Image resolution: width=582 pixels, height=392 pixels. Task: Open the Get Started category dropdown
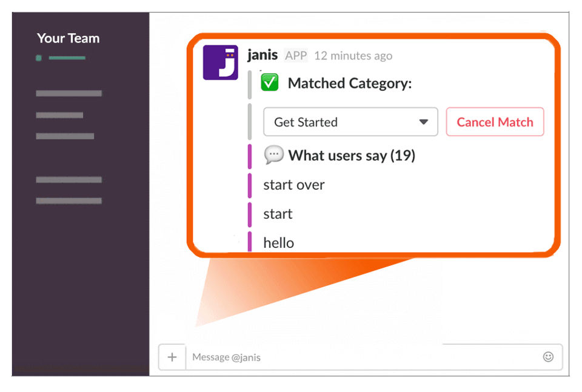click(350, 122)
